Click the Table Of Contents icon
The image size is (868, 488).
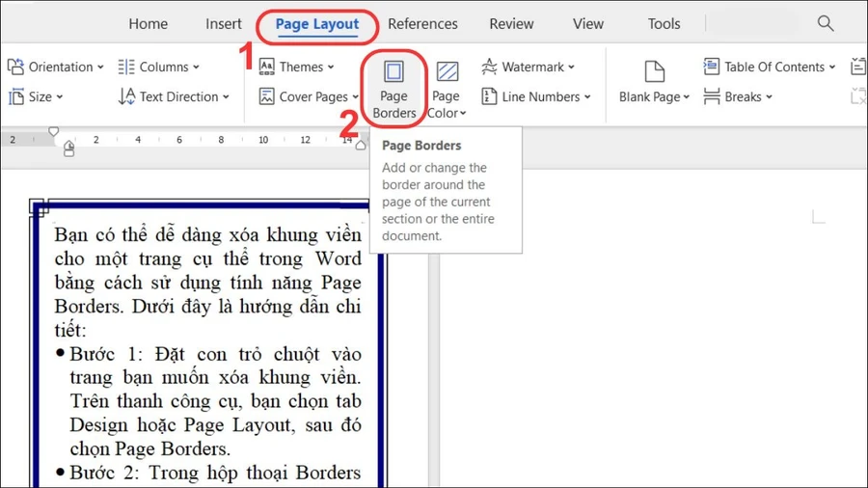pyautogui.click(x=712, y=67)
